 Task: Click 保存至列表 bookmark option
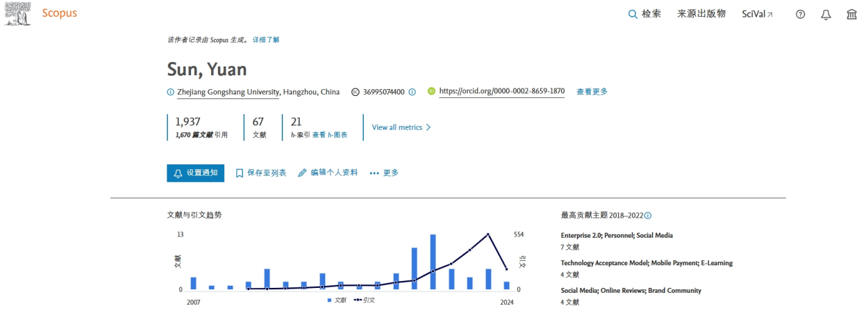[x=261, y=173]
